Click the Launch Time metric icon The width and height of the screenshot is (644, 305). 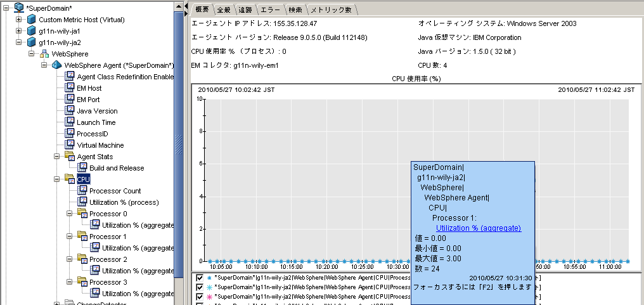point(70,122)
